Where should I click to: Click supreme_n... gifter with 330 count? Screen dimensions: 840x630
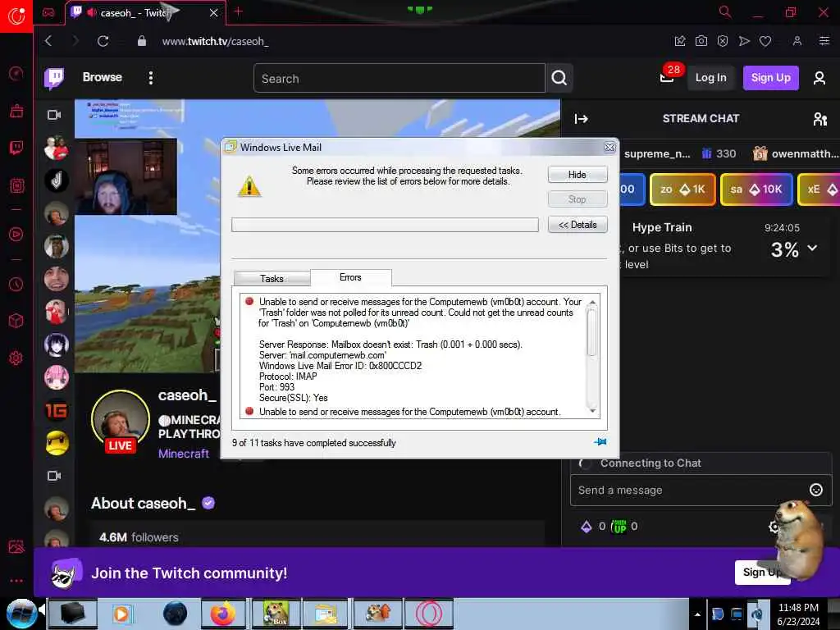tap(680, 153)
